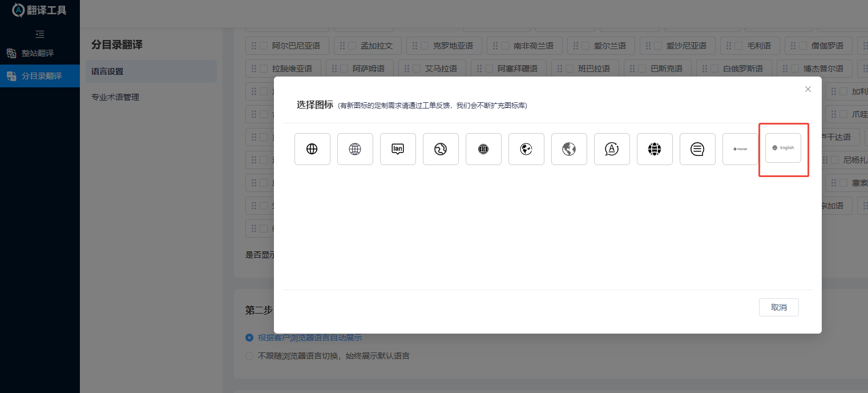Viewport: 868px width, 393px height.
Task: Select the globe with compass arrow icon
Action: click(x=441, y=149)
